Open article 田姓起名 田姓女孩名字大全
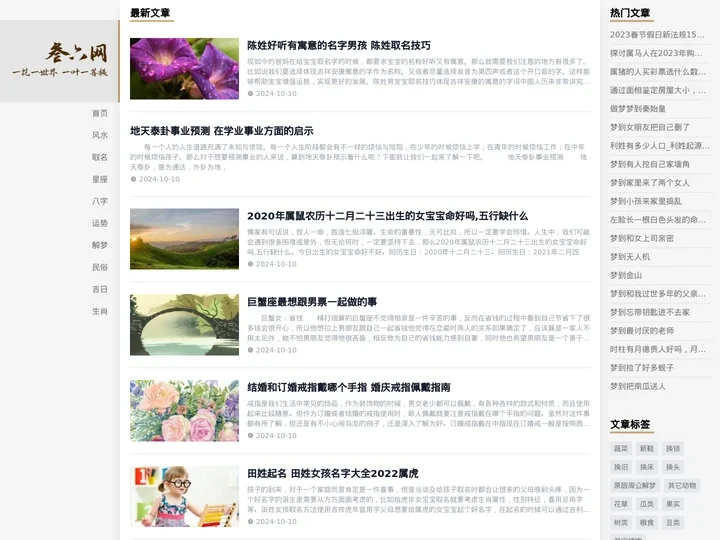 [x=333, y=473]
